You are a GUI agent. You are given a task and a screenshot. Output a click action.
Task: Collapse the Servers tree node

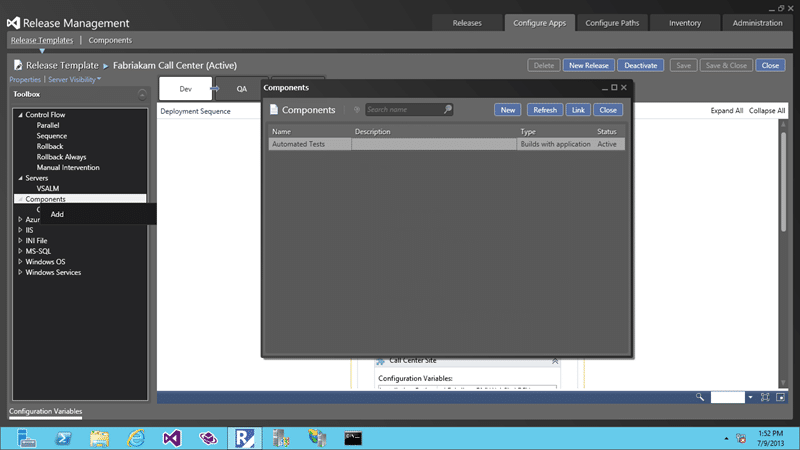point(20,178)
